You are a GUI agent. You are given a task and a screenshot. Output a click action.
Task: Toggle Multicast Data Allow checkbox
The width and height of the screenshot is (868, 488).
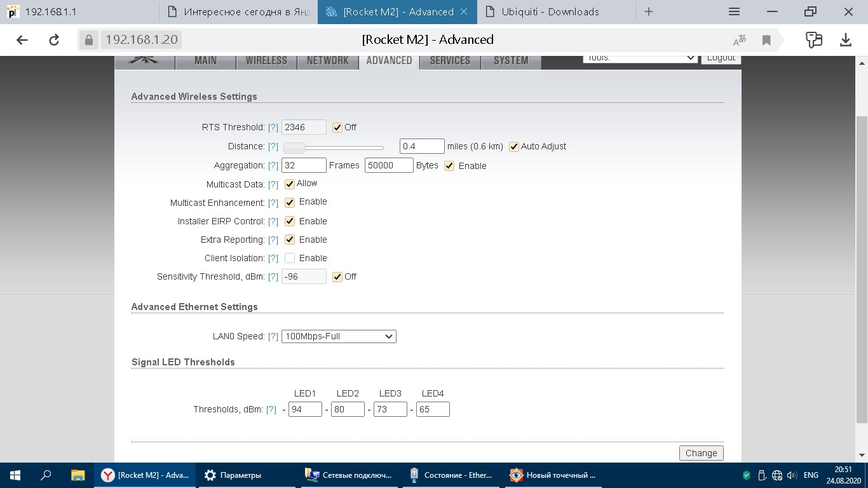[x=290, y=184]
